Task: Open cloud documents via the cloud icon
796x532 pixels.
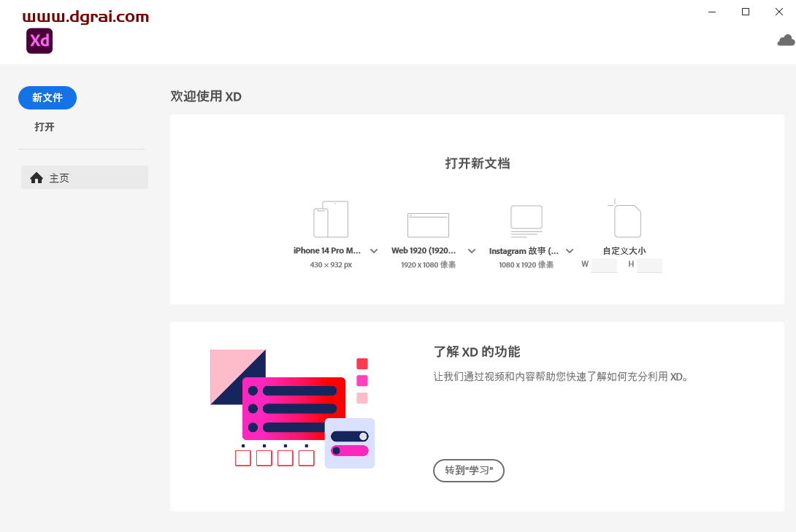Action: (x=787, y=39)
